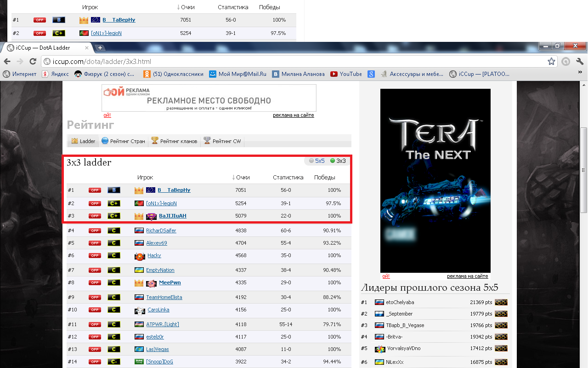The image size is (588, 368).
Task: Click the TERA The NEXT advertisement banner
Action: pos(435,180)
